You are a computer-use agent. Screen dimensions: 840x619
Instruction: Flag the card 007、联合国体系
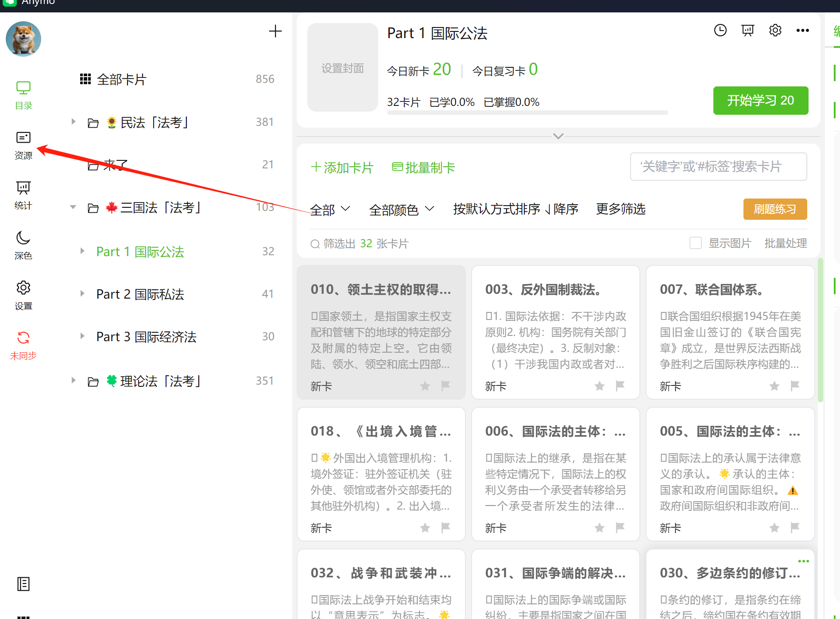tap(795, 385)
